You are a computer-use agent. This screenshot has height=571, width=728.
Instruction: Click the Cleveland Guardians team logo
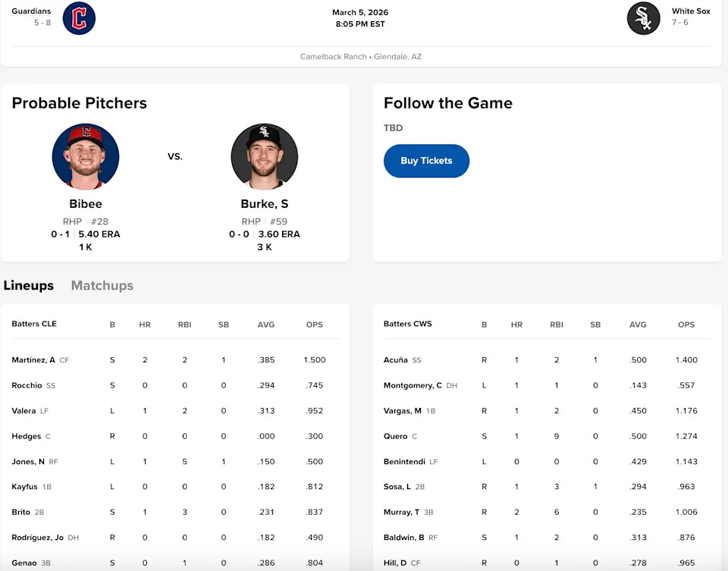79,18
